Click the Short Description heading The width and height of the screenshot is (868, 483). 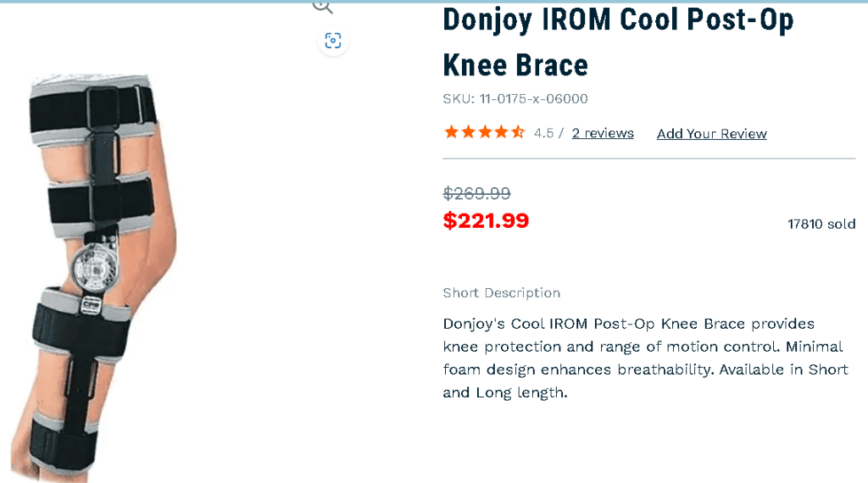click(502, 292)
